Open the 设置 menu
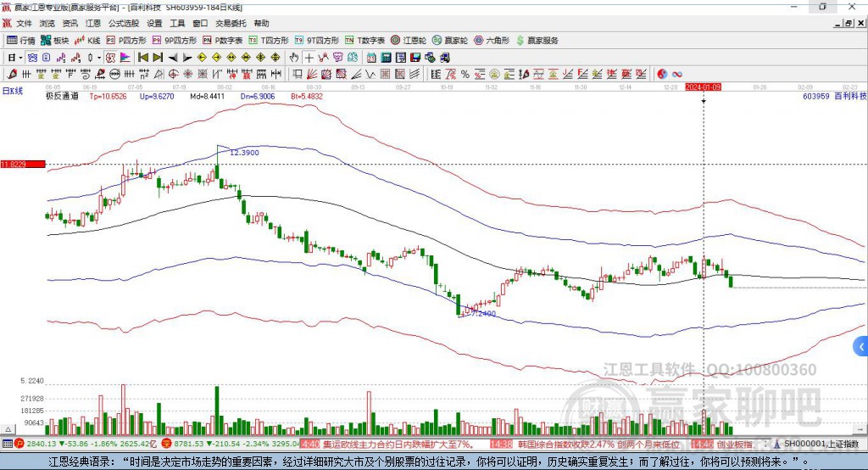The width and height of the screenshot is (868, 470). [154, 23]
